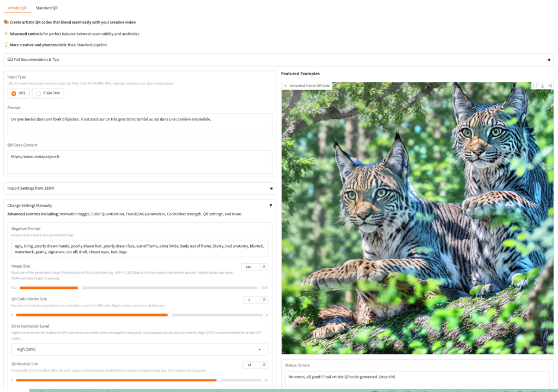Reset the Image Size value
This screenshot has width=558, height=392.
point(264,267)
